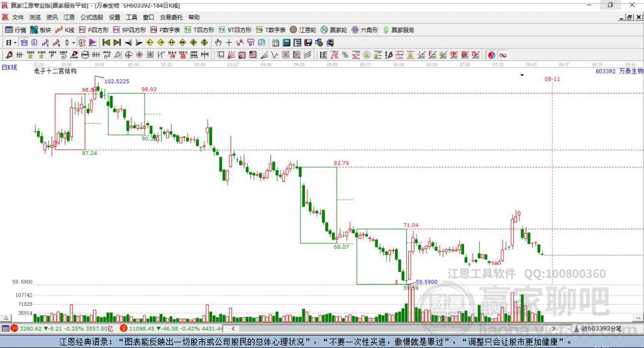Screen dimensions: 644x348
Task: Open the calculator icon
Action: 286,43
